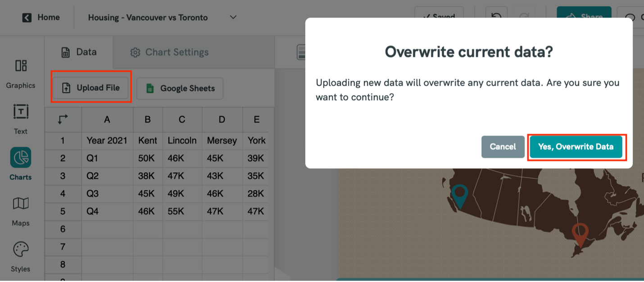Go back via the Home arrow icon

pos(26,17)
